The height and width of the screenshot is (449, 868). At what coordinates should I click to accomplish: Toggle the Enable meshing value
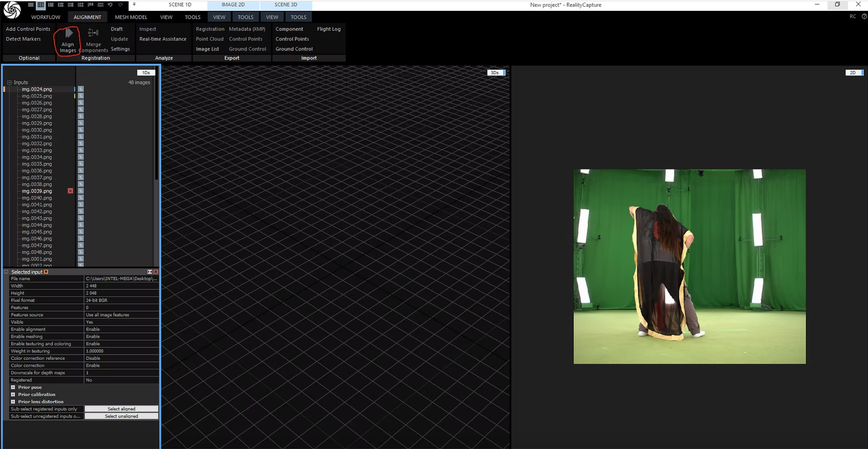121,336
